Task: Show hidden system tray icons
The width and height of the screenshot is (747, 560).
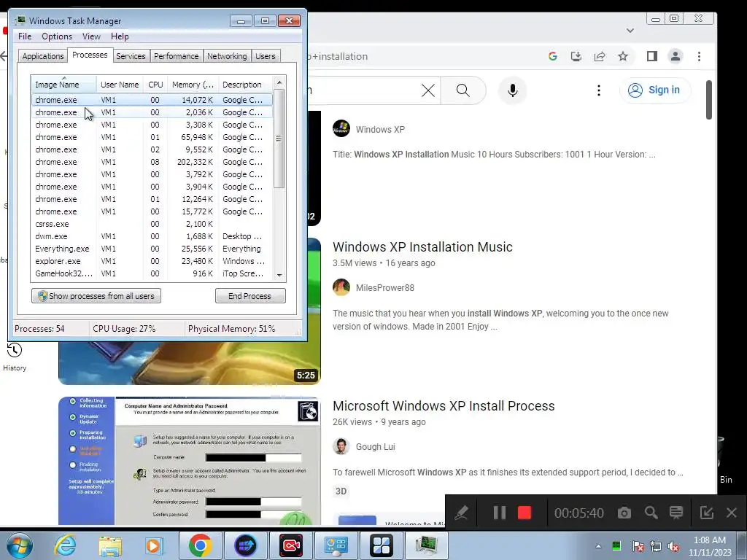Action: [598, 546]
